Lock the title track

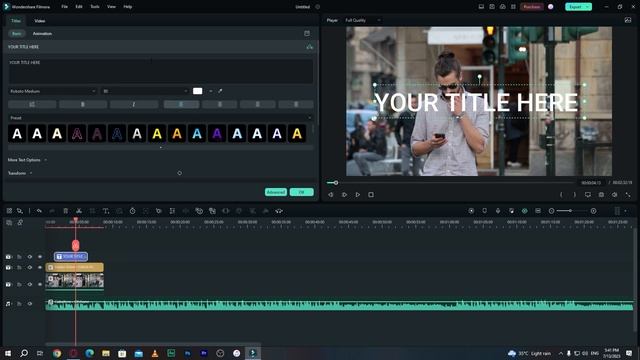[19, 257]
